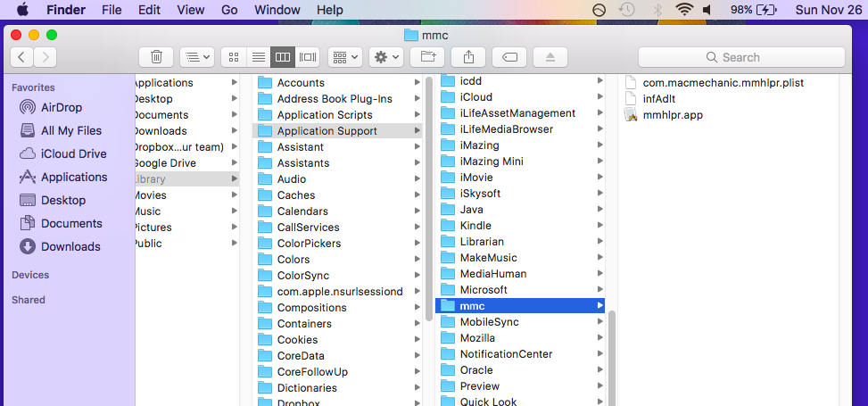
Task: Open the Go menu
Action: coord(229,10)
